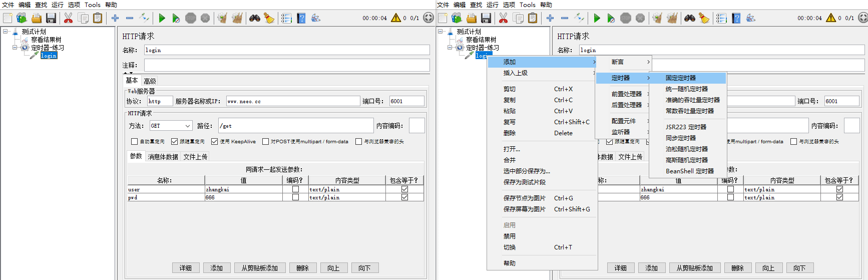Viewport: 868px width, 280px height.
Task: Click Save floppy icon in left window
Action: click(51, 18)
